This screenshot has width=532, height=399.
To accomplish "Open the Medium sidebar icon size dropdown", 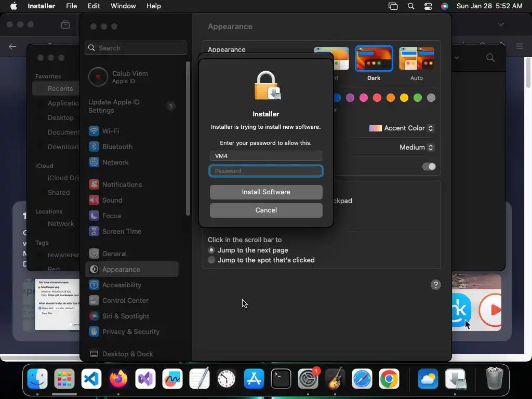I will (416, 147).
